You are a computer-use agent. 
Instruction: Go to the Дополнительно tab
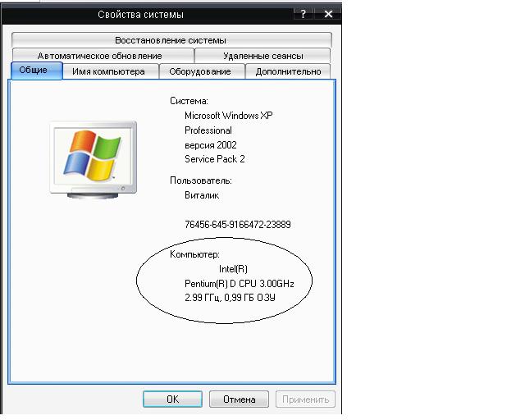coord(288,71)
